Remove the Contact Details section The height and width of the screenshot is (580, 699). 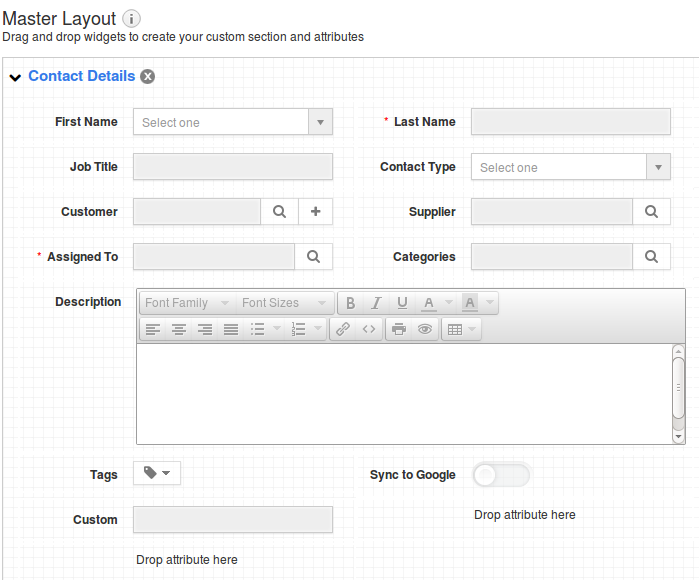[x=148, y=77]
